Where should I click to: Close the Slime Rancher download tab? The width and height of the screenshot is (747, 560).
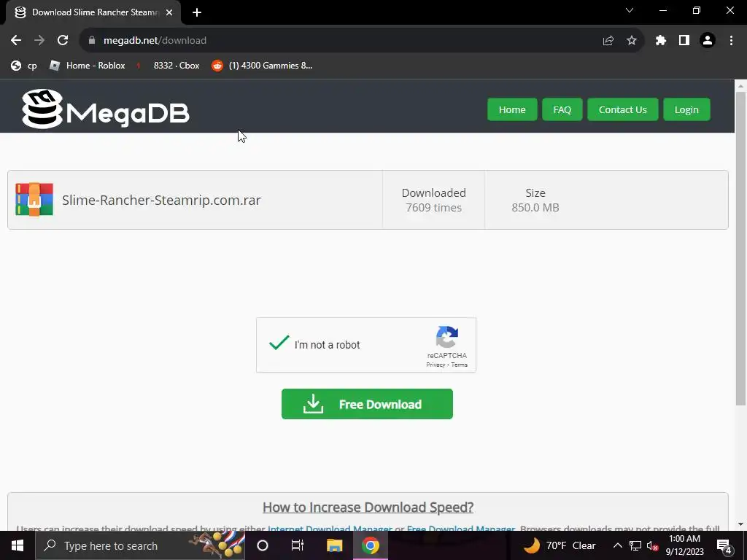click(169, 12)
